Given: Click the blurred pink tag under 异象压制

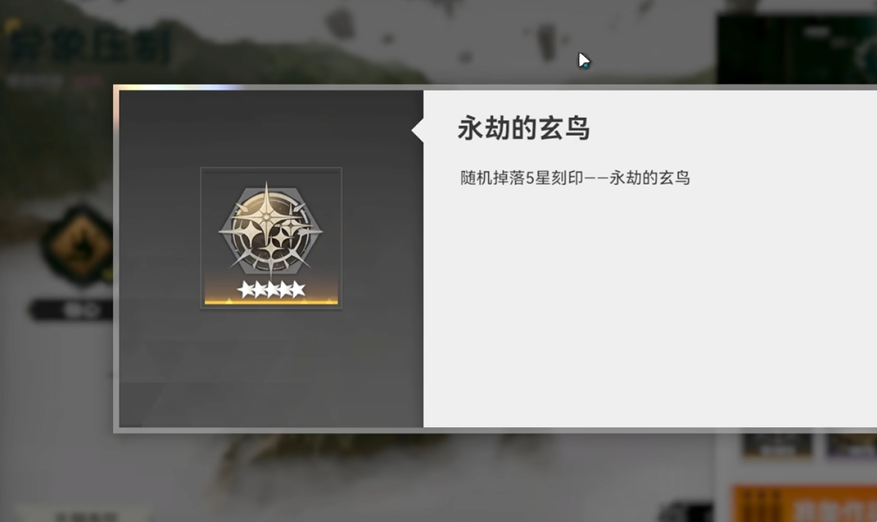Looking at the screenshot, I should pos(88,82).
